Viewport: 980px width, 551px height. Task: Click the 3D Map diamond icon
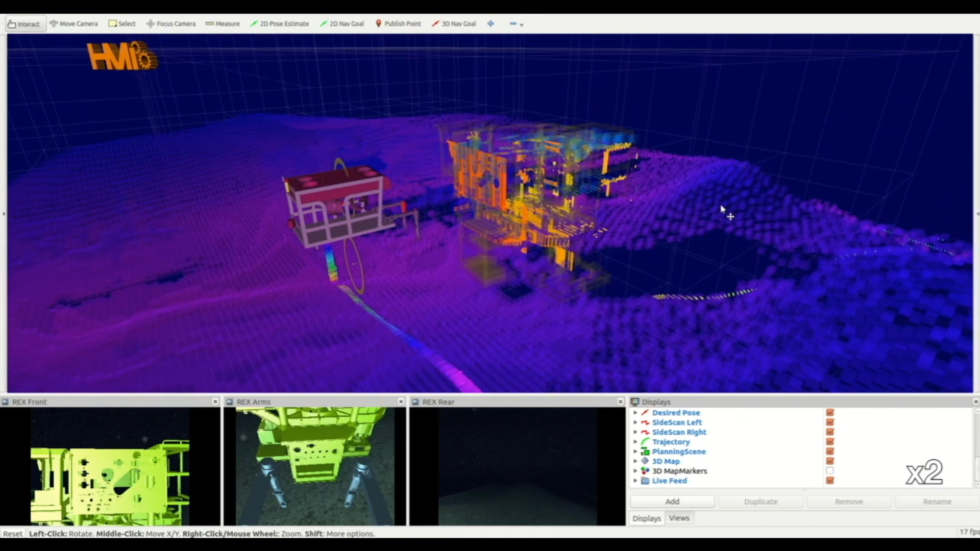pos(645,461)
